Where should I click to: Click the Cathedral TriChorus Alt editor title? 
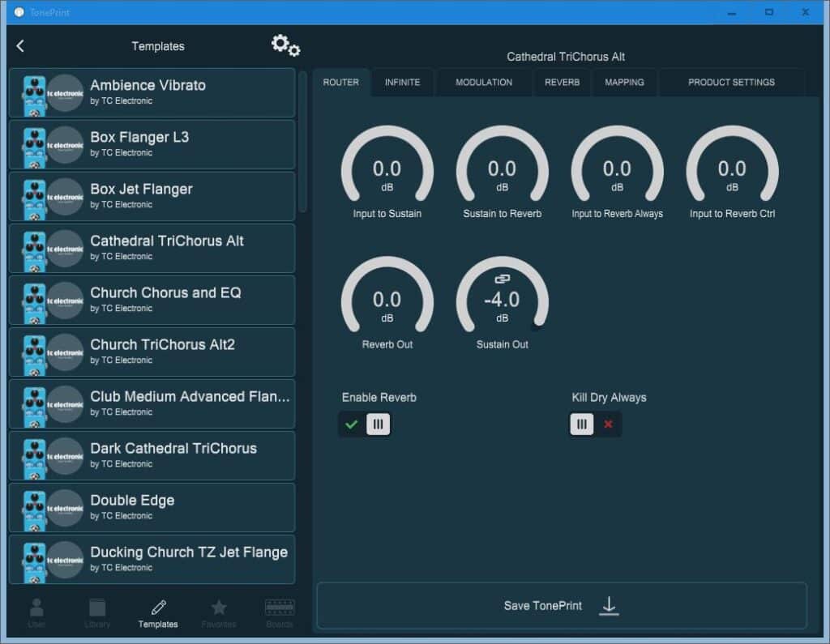tap(566, 57)
